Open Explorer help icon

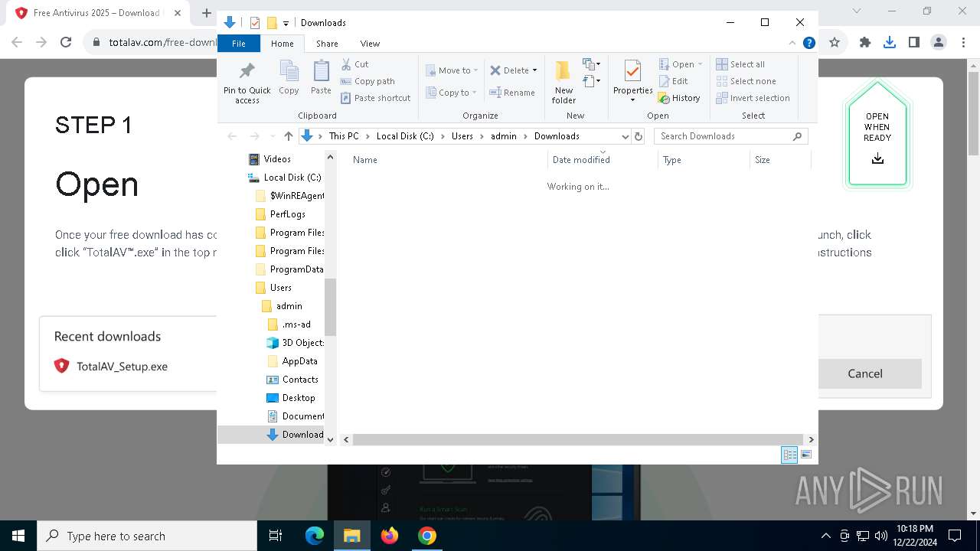[808, 43]
